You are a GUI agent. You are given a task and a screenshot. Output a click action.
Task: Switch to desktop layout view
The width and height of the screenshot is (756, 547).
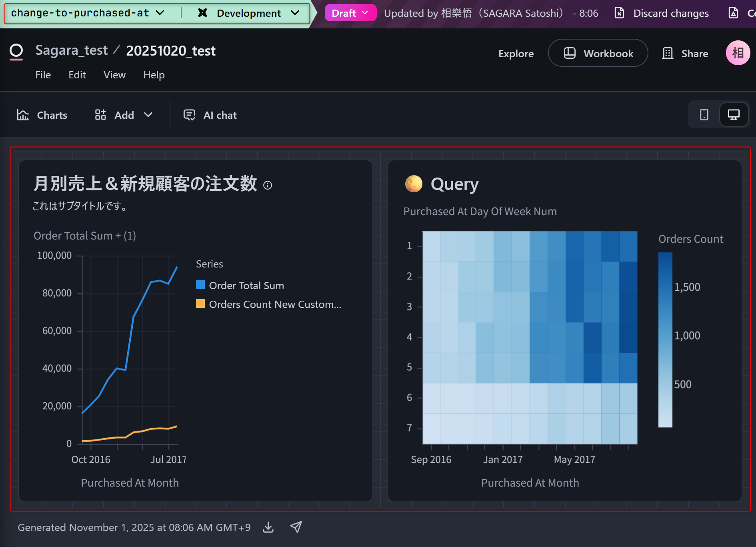[x=733, y=115]
